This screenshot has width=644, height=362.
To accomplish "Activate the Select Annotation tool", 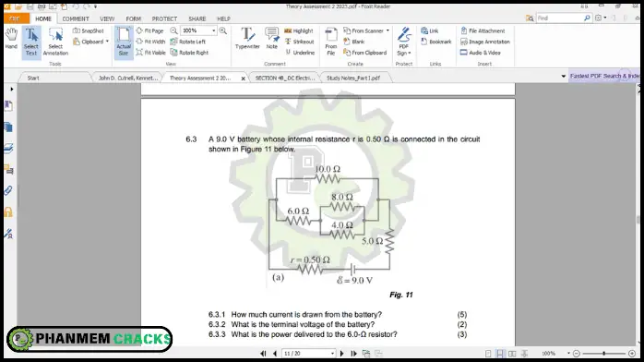I will pyautogui.click(x=55, y=42).
